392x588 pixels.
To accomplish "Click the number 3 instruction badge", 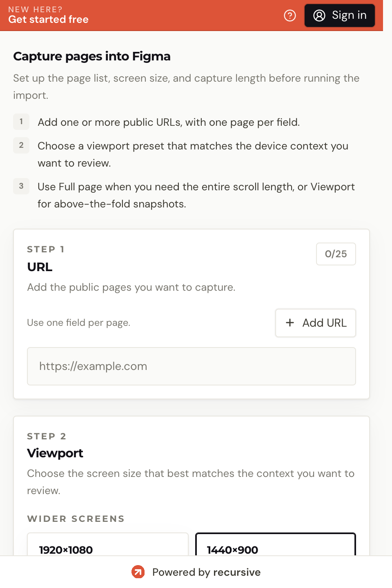I will 21,186.
